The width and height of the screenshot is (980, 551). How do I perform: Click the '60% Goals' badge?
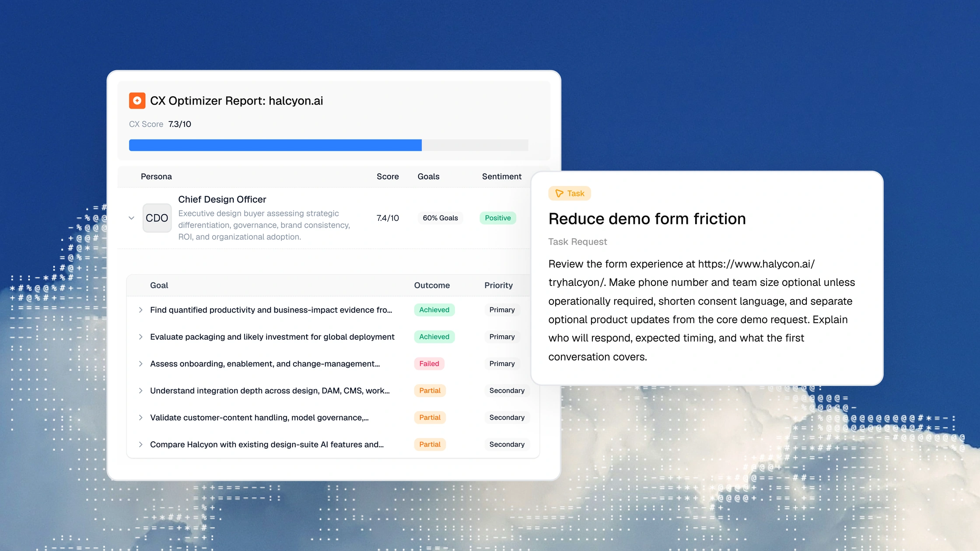point(440,218)
